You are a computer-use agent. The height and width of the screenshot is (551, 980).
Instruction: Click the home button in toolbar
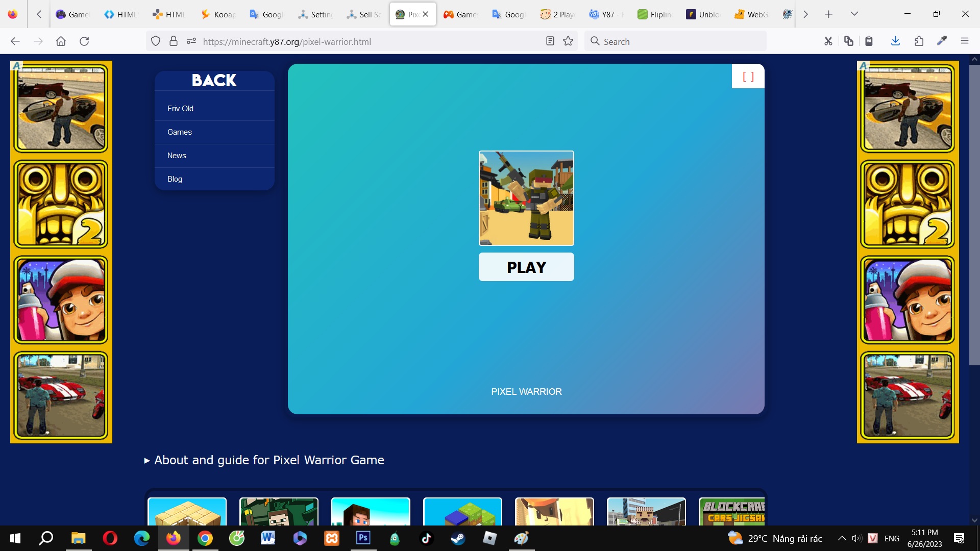tap(61, 41)
